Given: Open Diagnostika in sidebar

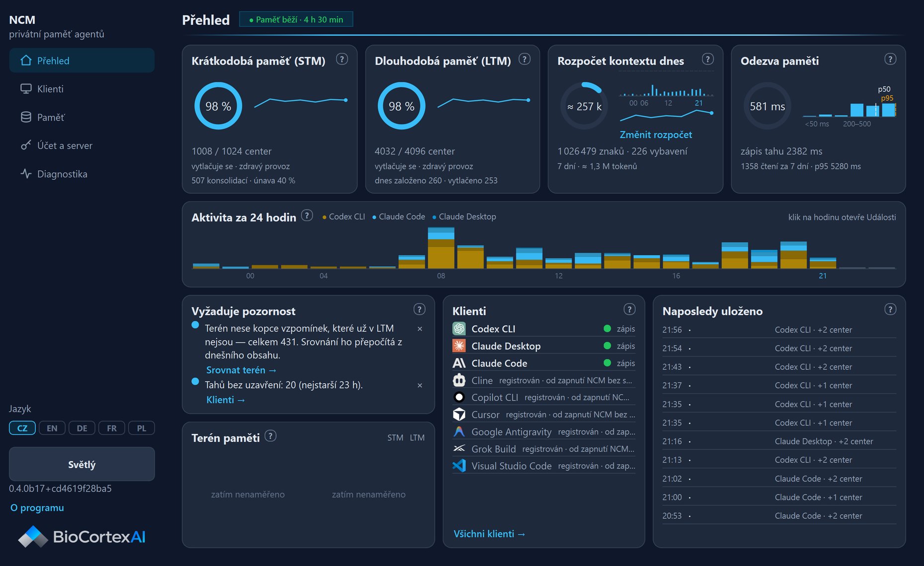Looking at the screenshot, I should 82,174.
